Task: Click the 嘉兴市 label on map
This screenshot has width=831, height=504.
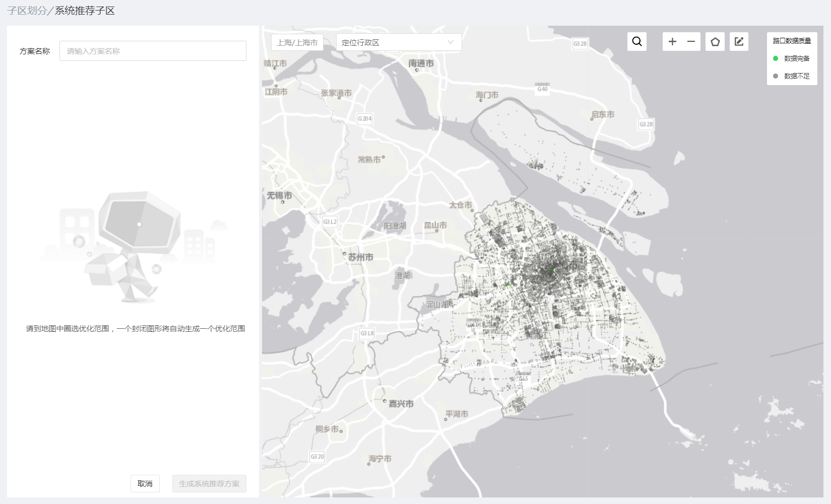Action: (x=401, y=403)
